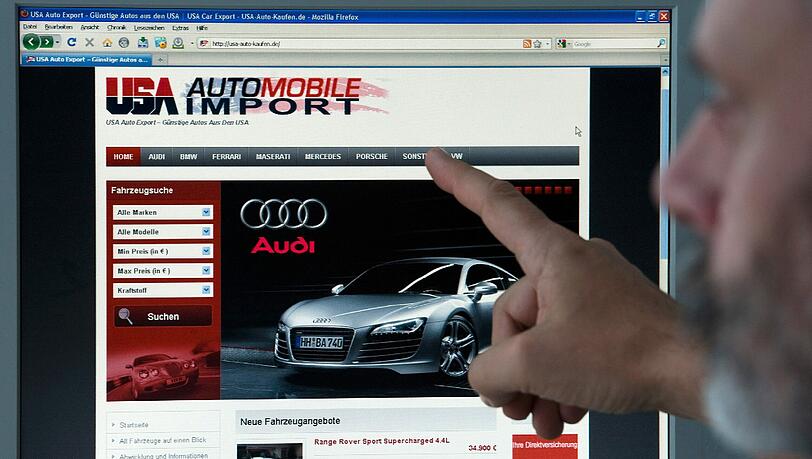The width and height of the screenshot is (812, 459).
Task: Click the site favicon left of the URL
Action: point(204,44)
